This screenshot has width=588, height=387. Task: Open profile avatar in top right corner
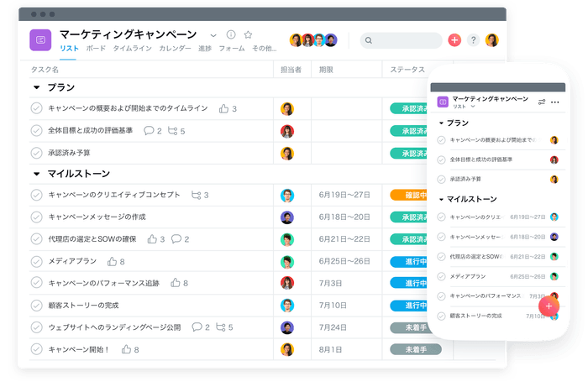tap(491, 39)
